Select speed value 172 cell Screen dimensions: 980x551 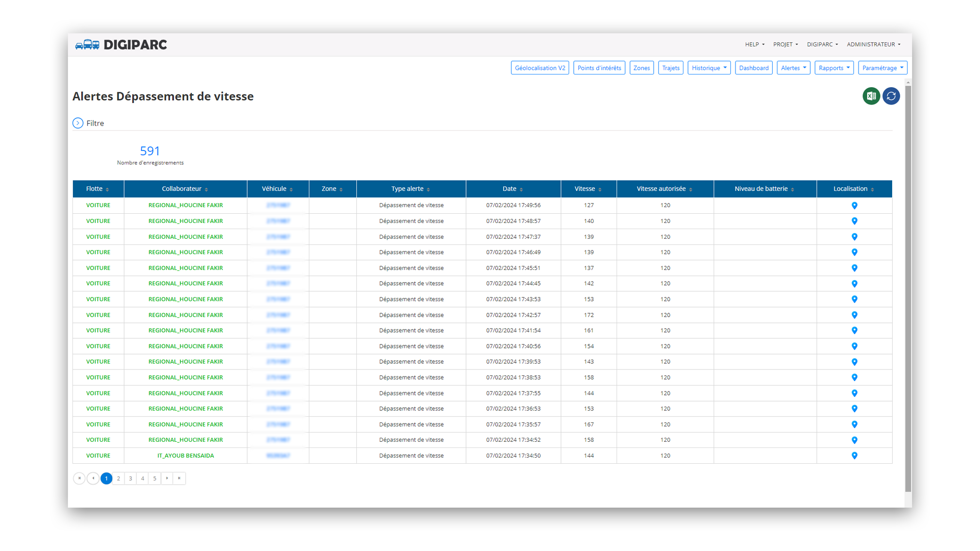(x=589, y=315)
